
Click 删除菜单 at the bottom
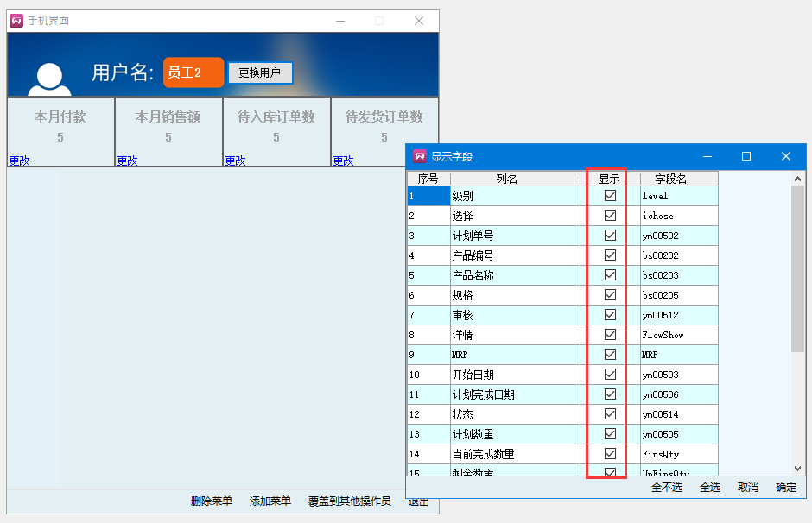(212, 501)
